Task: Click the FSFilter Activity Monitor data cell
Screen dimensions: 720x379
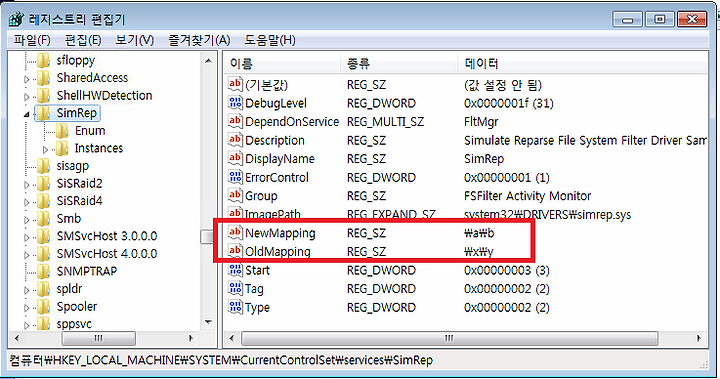Action: (528, 196)
